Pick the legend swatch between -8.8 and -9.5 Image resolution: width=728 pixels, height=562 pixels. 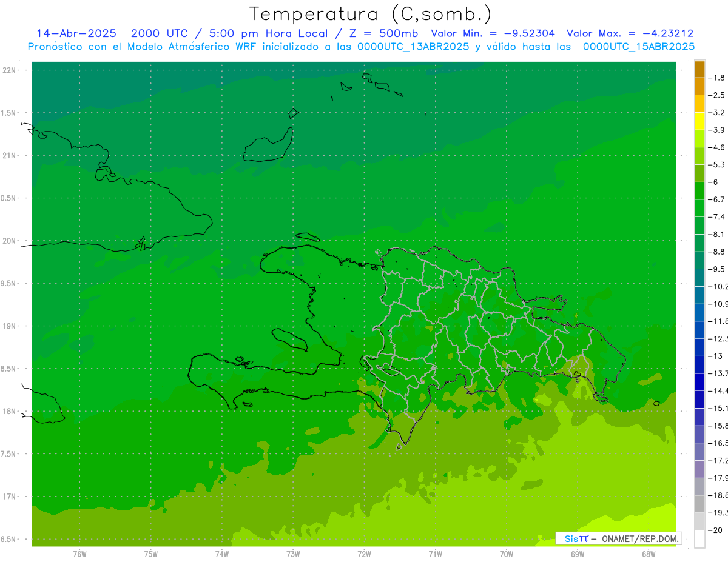point(699,260)
